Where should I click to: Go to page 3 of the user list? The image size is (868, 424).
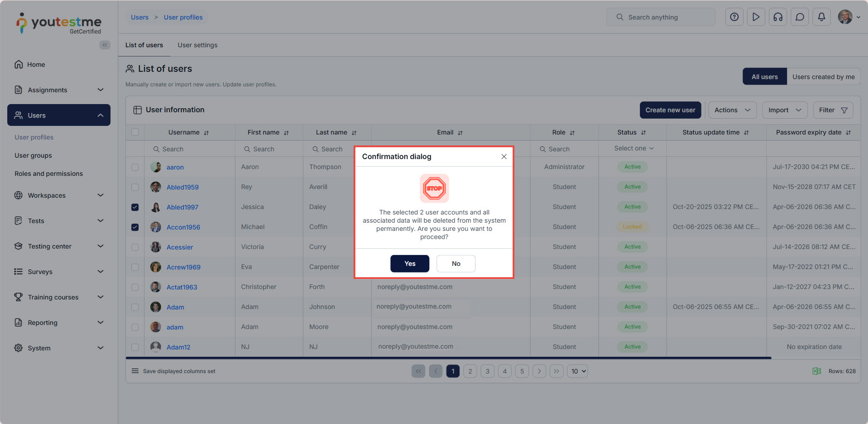(x=487, y=371)
